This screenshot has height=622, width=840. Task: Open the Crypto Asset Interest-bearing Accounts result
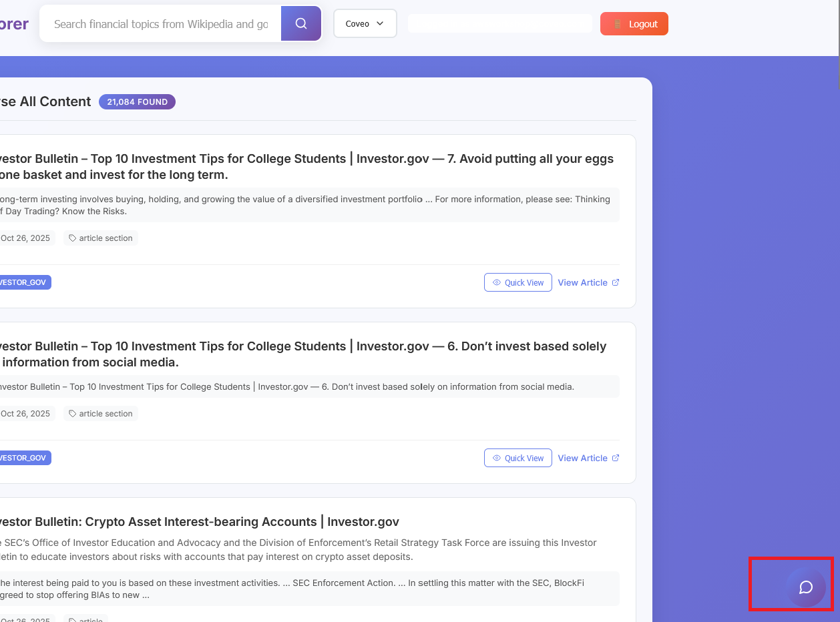click(200, 522)
